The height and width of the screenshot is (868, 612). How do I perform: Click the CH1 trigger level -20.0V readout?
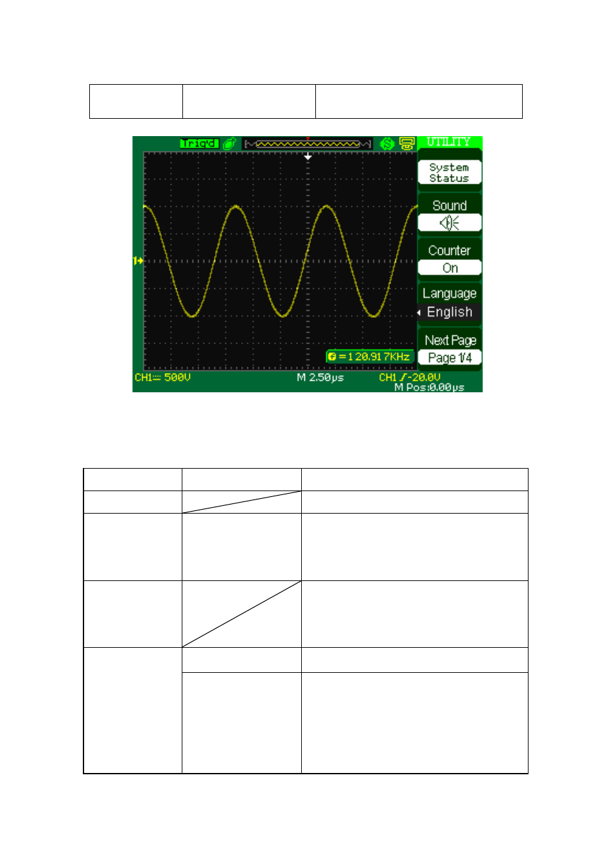click(410, 378)
